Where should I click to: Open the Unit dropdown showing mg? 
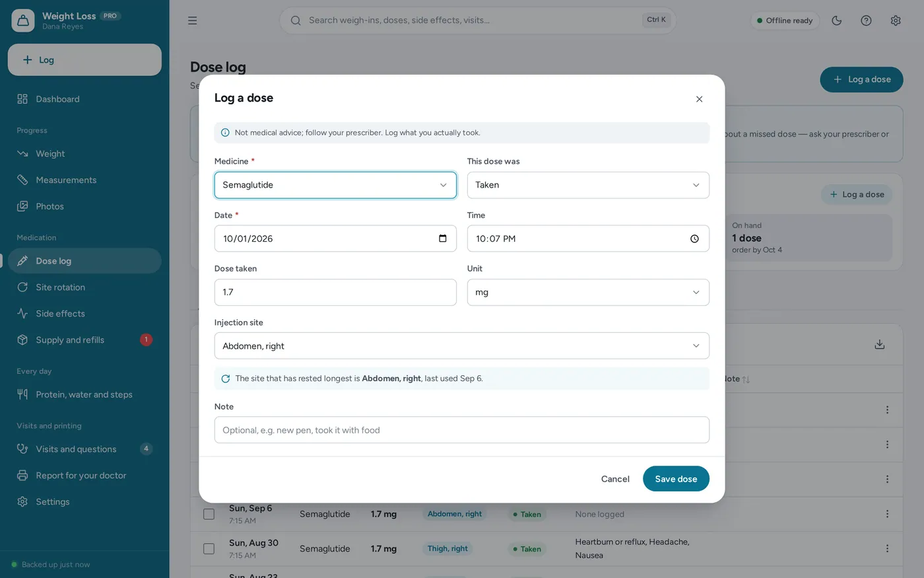[588, 293]
